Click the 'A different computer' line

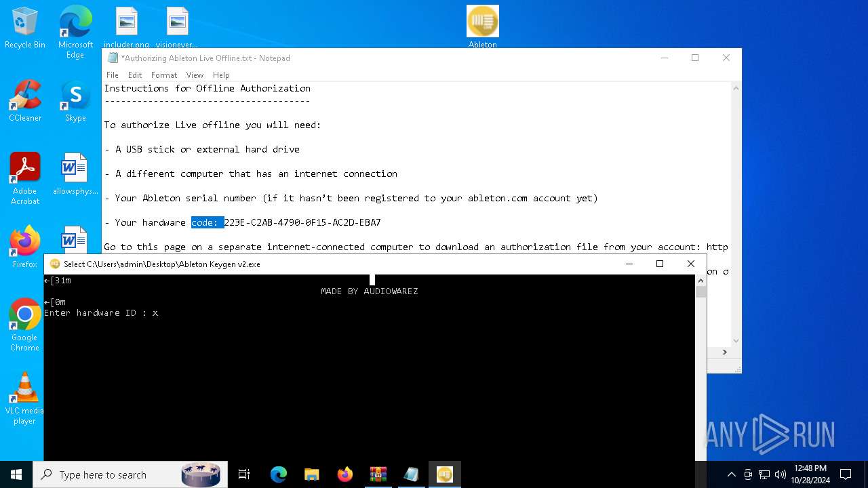point(251,174)
